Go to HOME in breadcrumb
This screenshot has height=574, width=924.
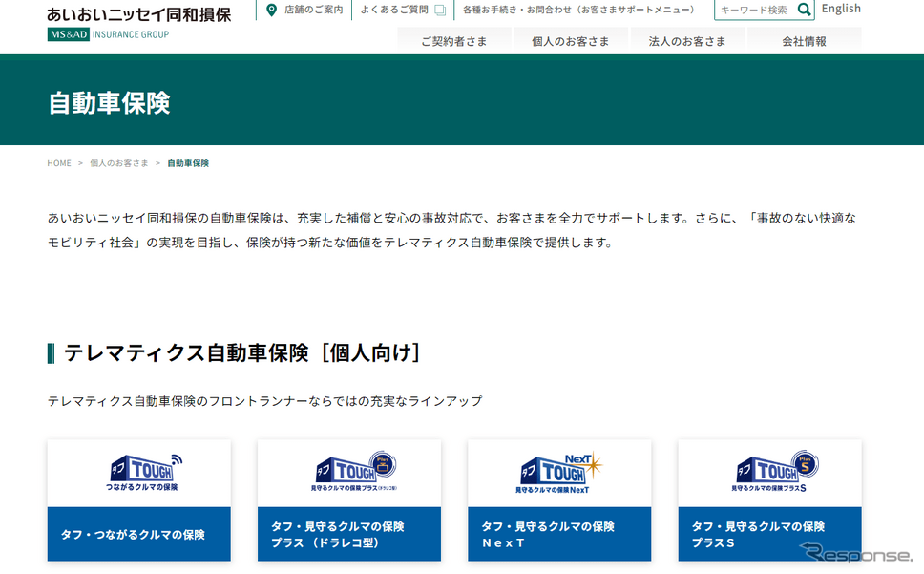tap(59, 163)
